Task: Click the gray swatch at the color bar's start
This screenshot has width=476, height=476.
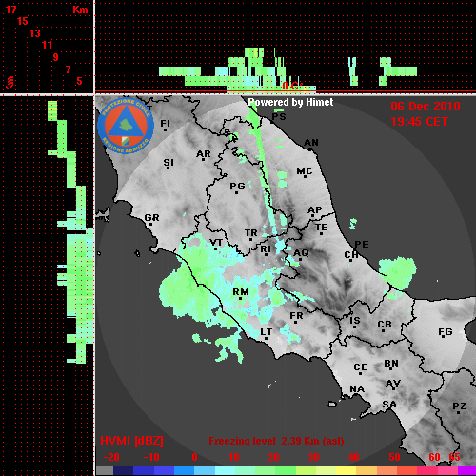Action: coord(105,471)
